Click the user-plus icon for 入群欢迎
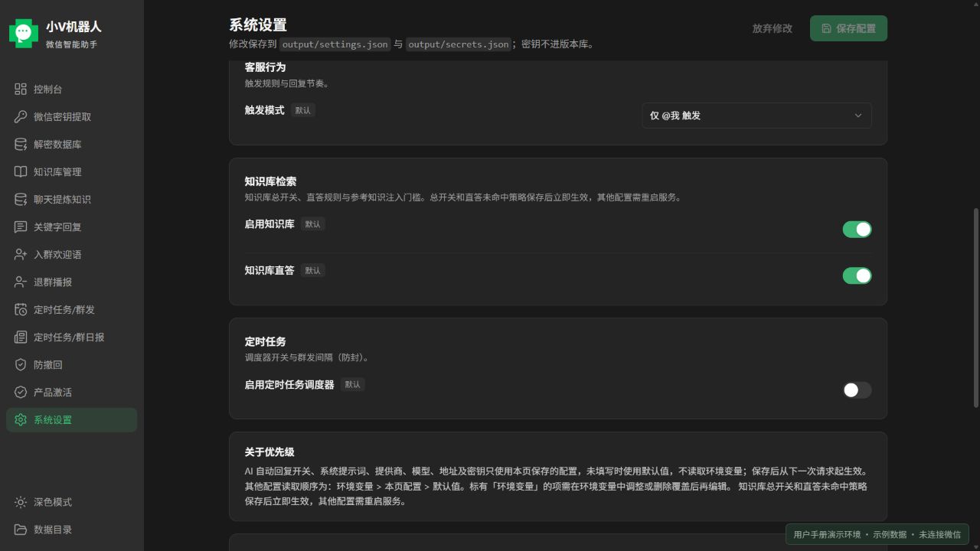Viewport: 980px width, 551px height. 21,255
